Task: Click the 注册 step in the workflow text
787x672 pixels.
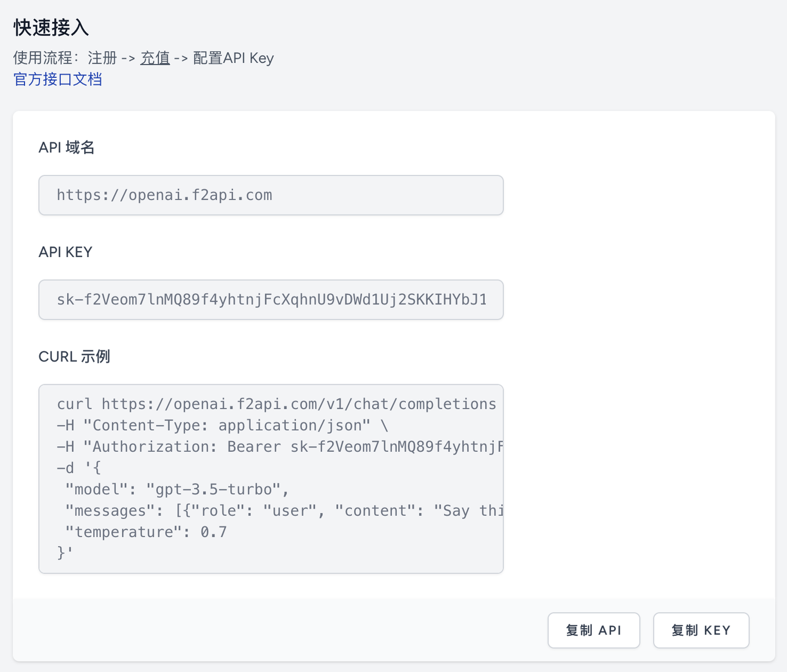Action: [x=101, y=58]
